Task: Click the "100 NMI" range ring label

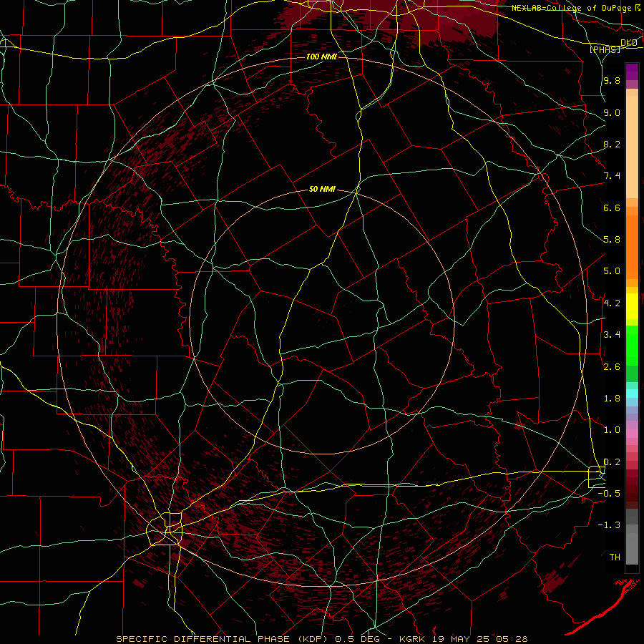Action: [321, 57]
